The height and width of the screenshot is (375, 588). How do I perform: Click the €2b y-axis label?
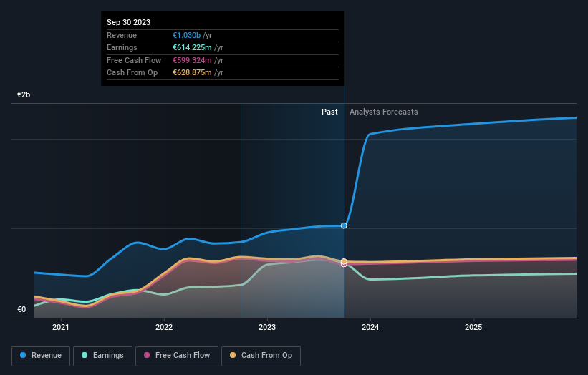pyautogui.click(x=24, y=94)
